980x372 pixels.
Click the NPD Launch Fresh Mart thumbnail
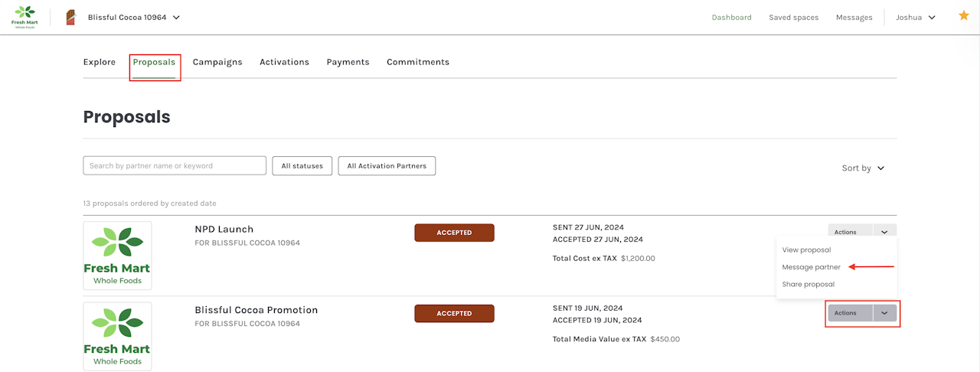(x=117, y=256)
